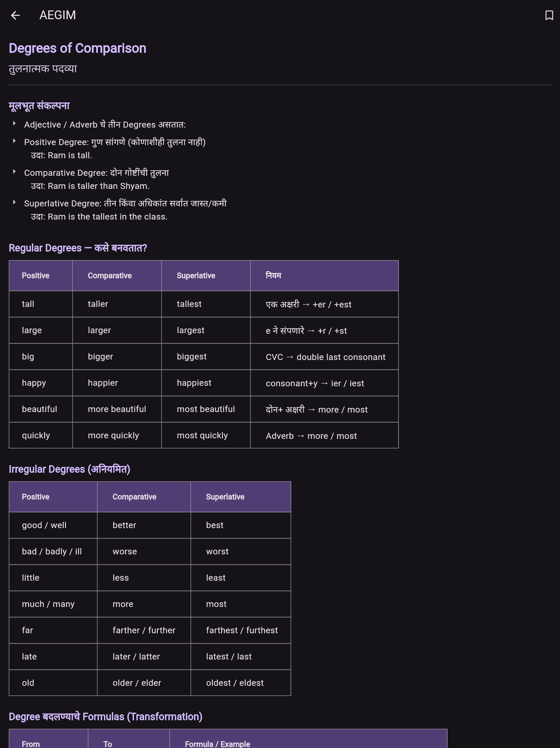The image size is (560, 748).
Task: Click the Regular Degrees section heading
Action: click(78, 248)
